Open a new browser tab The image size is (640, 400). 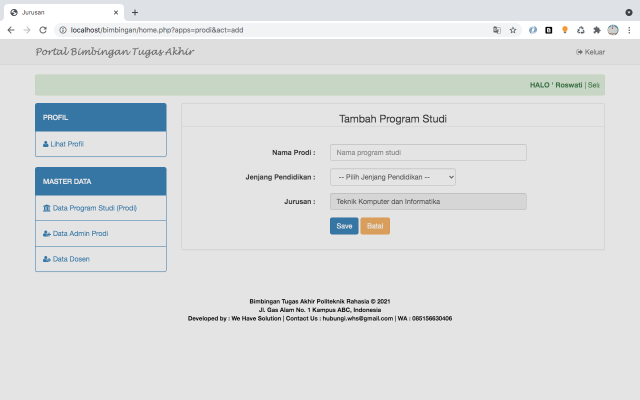[x=135, y=12]
